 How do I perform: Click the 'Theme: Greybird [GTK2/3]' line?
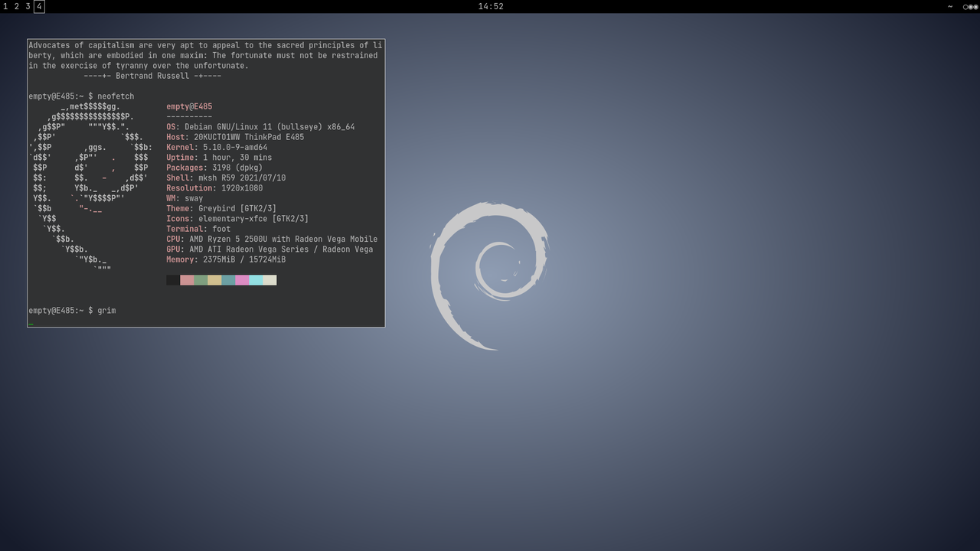pos(221,208)
